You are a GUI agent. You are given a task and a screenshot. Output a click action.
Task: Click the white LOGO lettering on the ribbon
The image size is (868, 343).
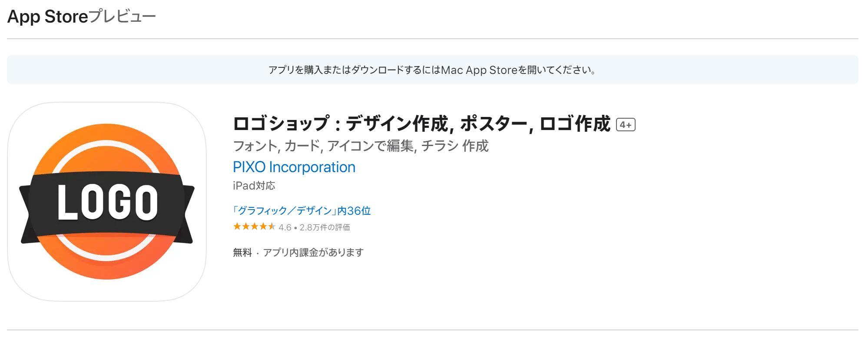[x=107, y=202]
